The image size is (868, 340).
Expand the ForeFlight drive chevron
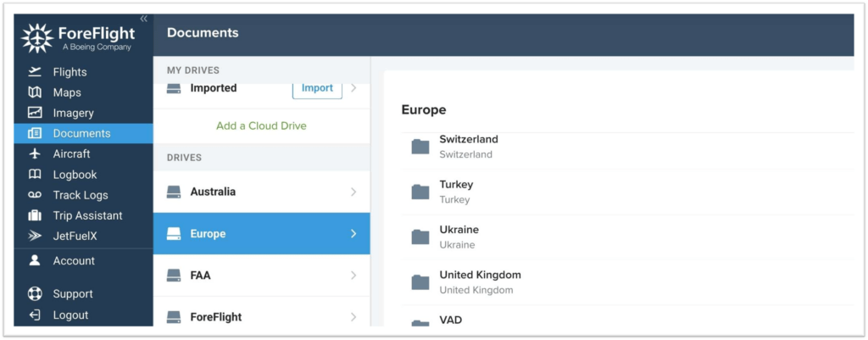click(x=353, y=317)
